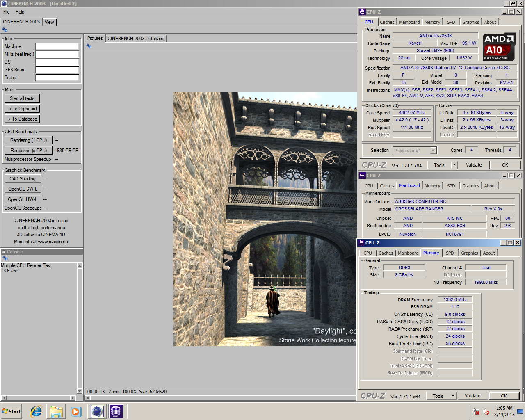
Task: Select the Pictures tab
Action: click(x=95, y=38)
